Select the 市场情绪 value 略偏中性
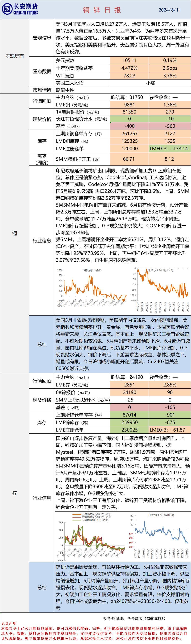This screenshot has height=644, width=191. [x=65, y=90]
